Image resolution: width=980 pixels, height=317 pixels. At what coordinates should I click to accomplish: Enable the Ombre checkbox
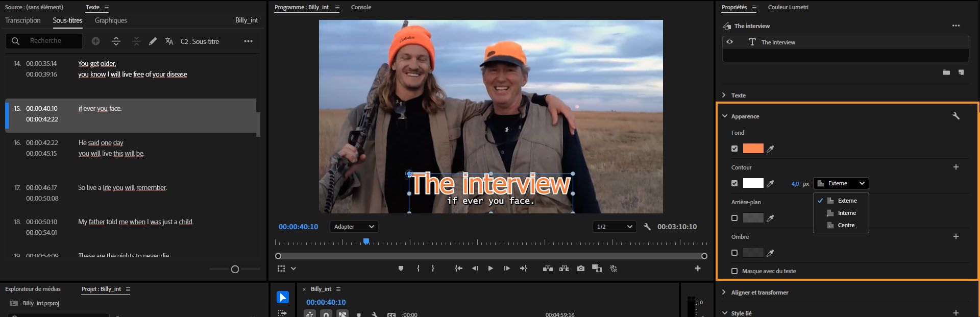pyautogui.click(x=734, y=253)
